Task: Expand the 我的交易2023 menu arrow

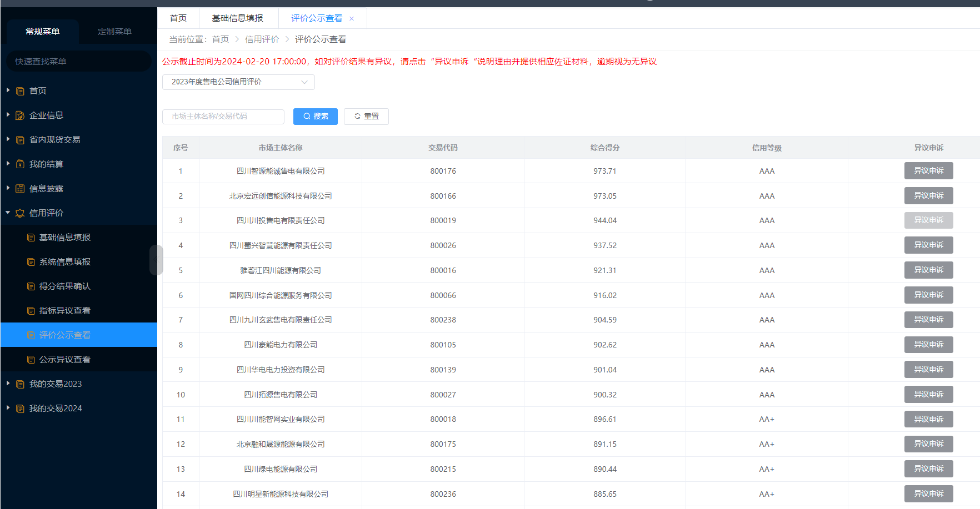Action: (x=8, y=384)
